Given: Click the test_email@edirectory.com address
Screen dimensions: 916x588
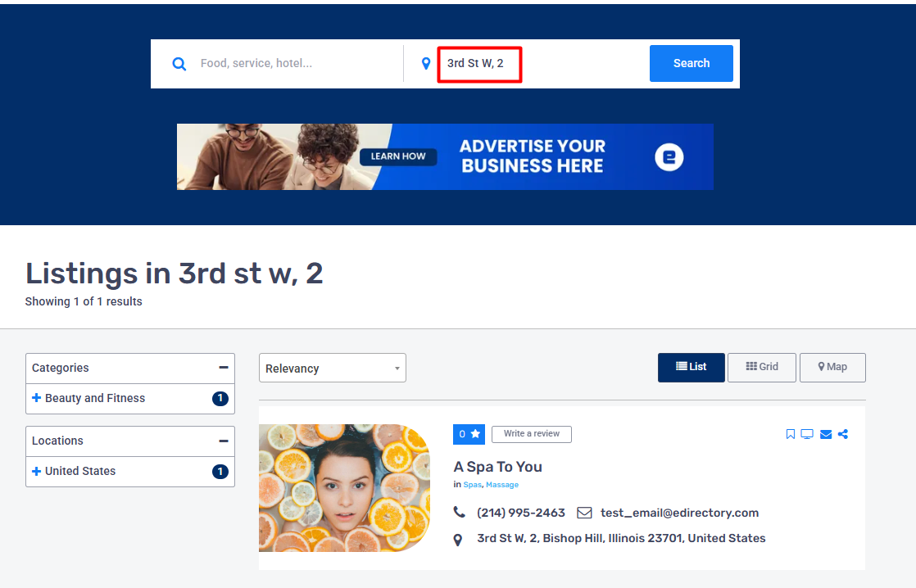Looking at the screenshot, I should [679, 513].
